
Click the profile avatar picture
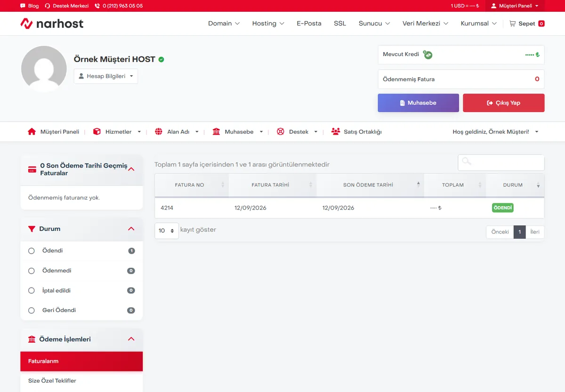44,69
